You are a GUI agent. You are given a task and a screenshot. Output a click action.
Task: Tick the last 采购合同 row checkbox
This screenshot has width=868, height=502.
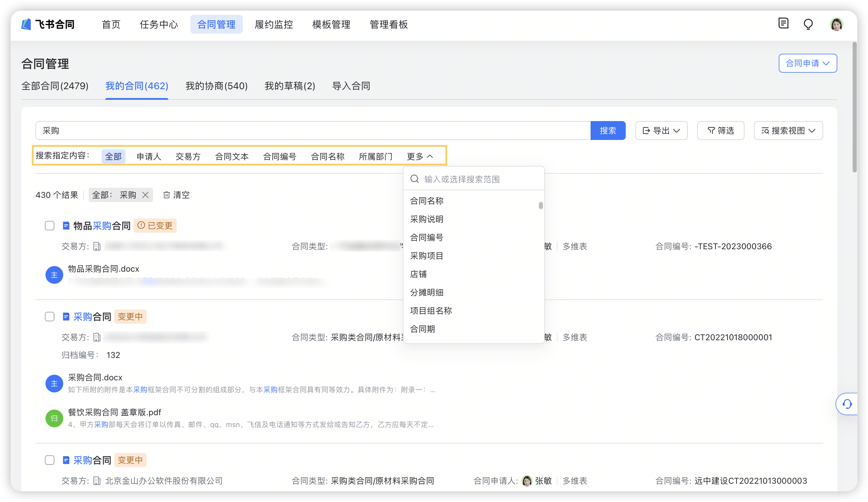pos(50,460)
